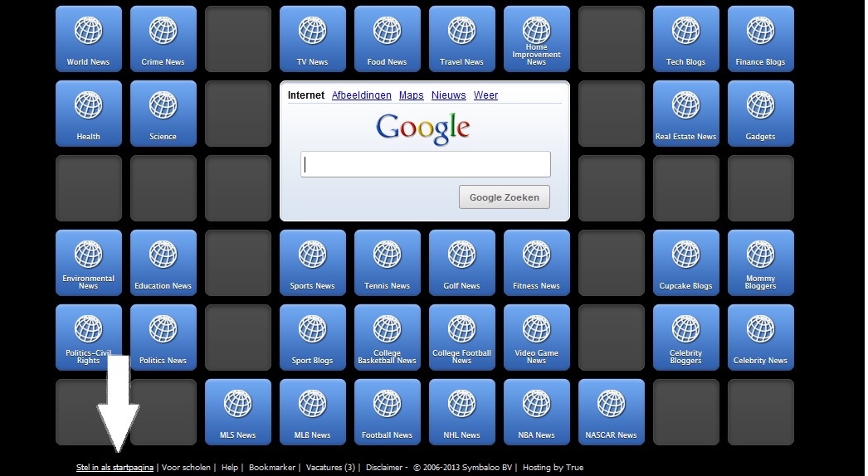Click the Sports News tile

tap(313, 263)
